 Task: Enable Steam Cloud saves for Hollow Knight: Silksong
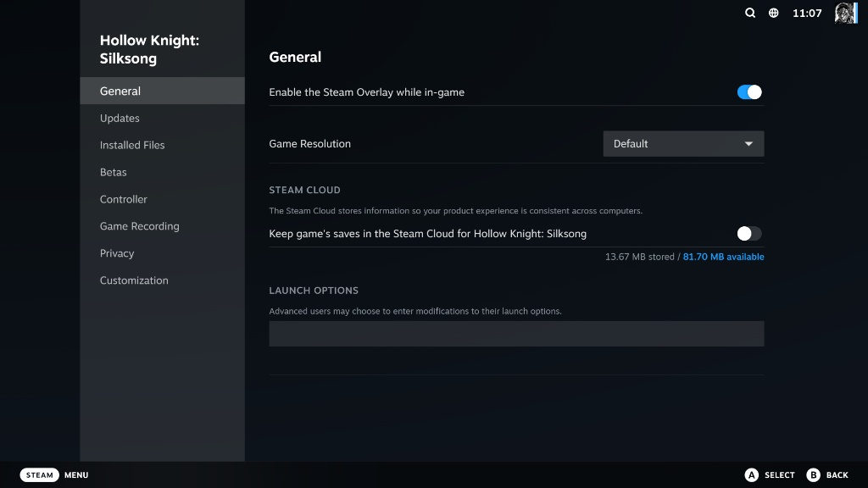(x=748, y=233)
